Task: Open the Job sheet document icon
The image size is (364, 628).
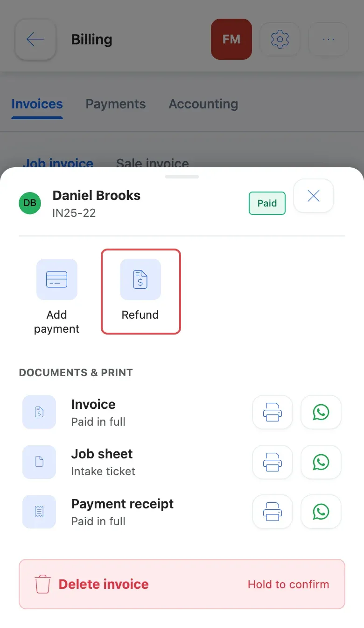Action: click(x=39, y=462)
